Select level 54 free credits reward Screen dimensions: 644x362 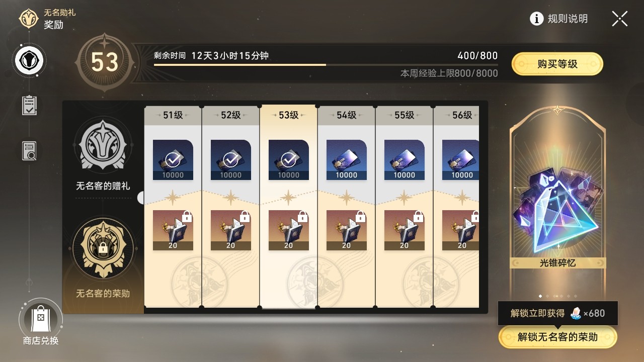(346, 160)
